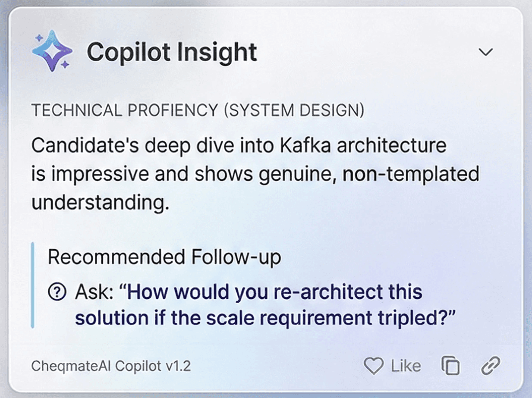The image size is (532, 398).
Task: Click the copy icon to copy insight text
Action: (x=450, y=365)
